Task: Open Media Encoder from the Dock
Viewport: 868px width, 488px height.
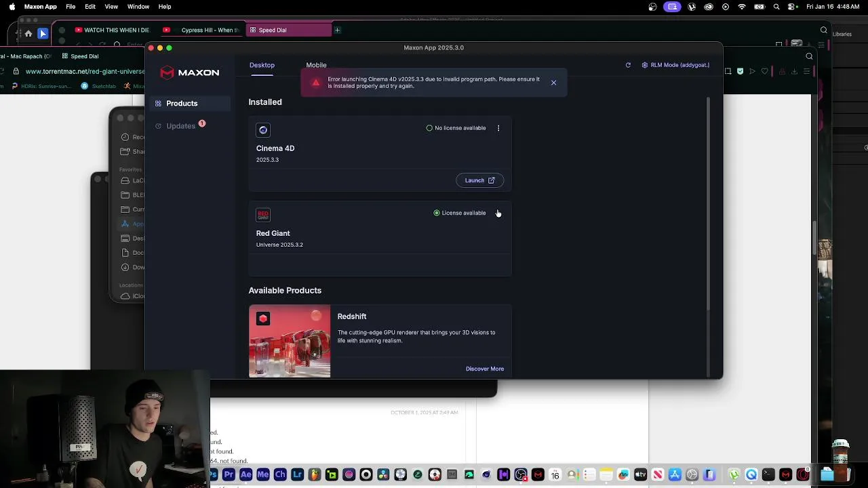Action: coord(263,474)
